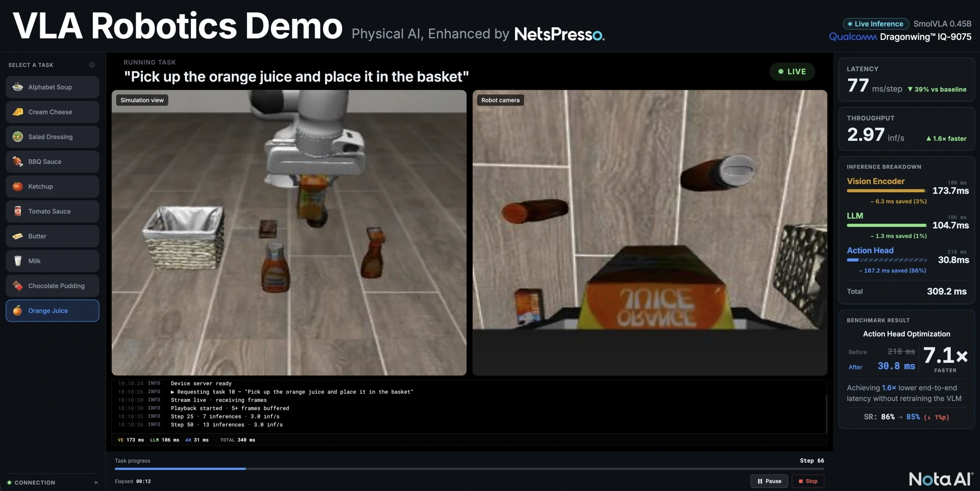Click the Alphabet Soup bowl icon
The image size is (980, 491).
(x=18, y=87)
